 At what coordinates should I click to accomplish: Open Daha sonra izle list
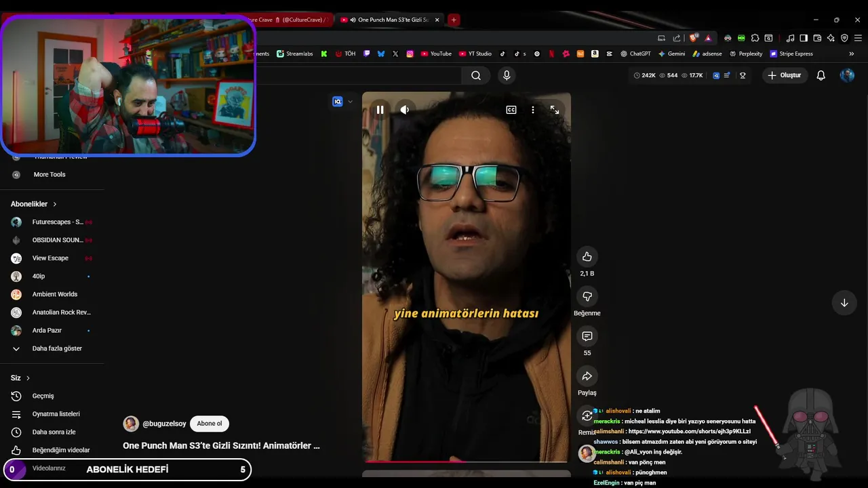click(52, 432)
